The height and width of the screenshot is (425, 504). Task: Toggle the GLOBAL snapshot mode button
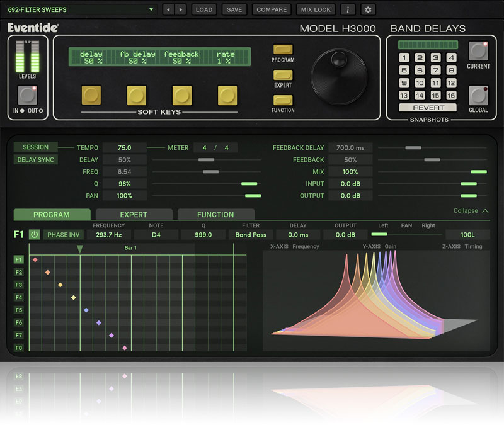coord(478,96)
